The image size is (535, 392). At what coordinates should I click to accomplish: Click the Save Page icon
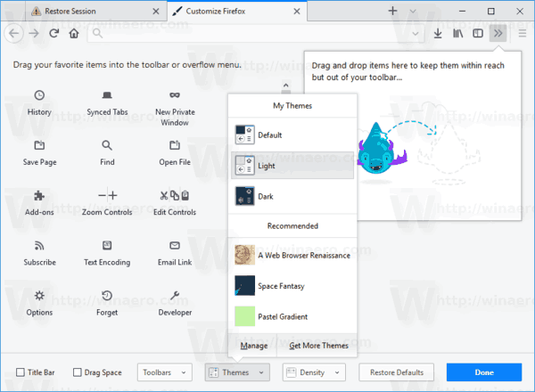[39, 145]
